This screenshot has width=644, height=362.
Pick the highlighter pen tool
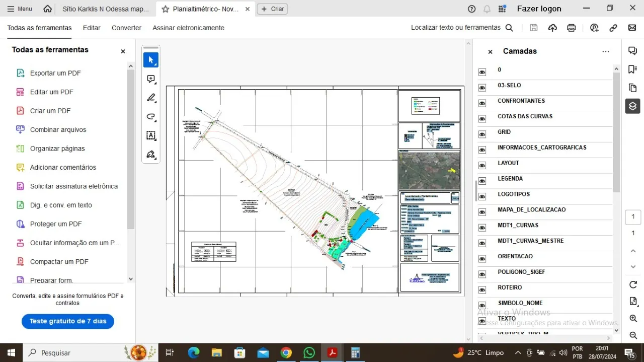pos(151,98)
